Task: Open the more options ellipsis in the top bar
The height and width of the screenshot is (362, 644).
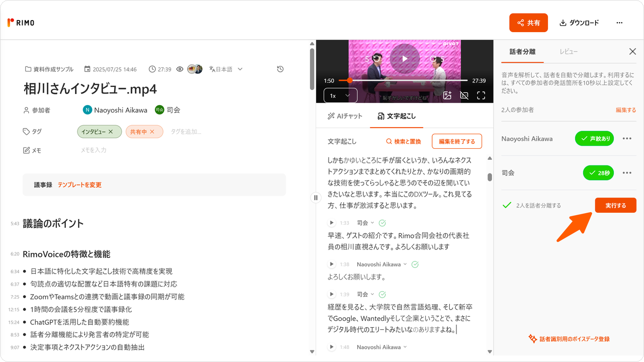Action: click(x=619, y=23)
